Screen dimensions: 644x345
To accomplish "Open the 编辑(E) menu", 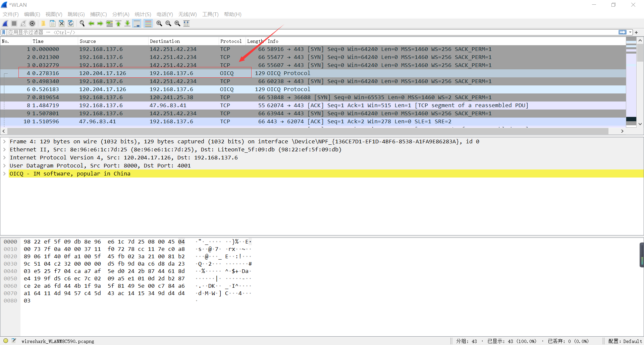I will click(32, 14).
